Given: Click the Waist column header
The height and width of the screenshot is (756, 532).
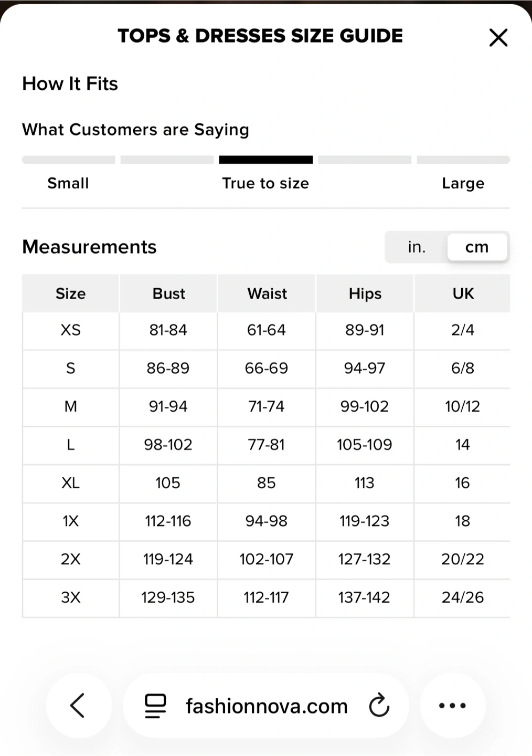Looking at the screenshot, I should pos(267,293).
